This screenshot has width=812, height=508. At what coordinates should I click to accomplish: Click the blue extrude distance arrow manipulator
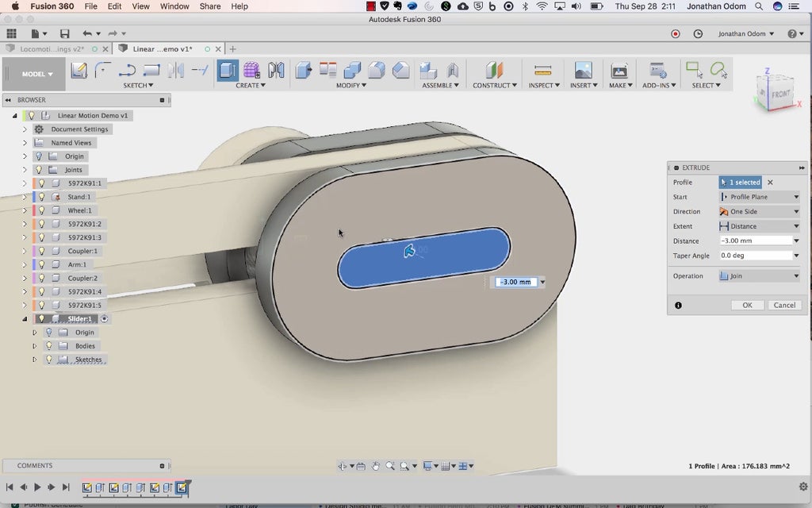point(409,251)
